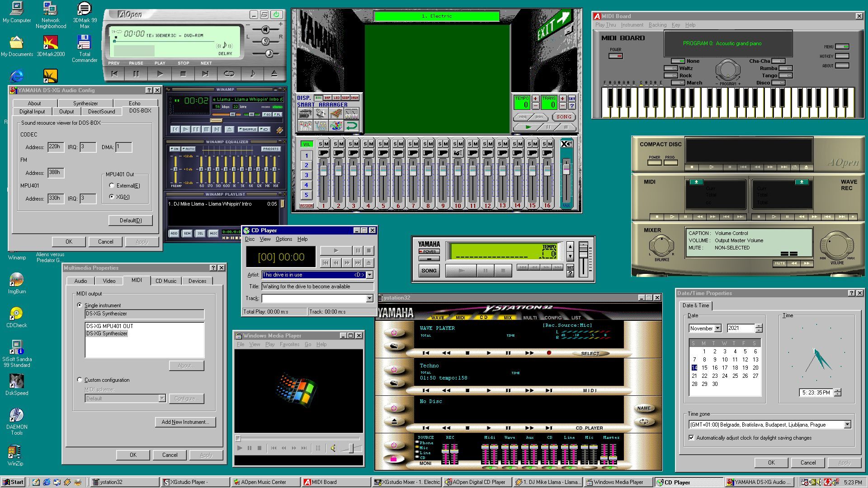Click the AOpen player eject icon
The height and width of the screenshot is (488, 868).
point(274,74)
